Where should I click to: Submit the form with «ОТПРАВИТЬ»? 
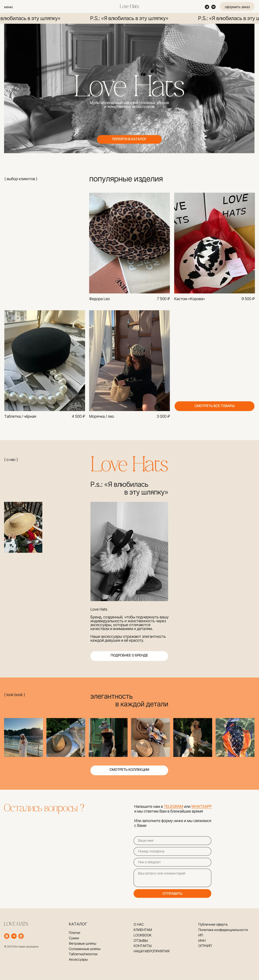pyautogui.click(x=172, y=893)
